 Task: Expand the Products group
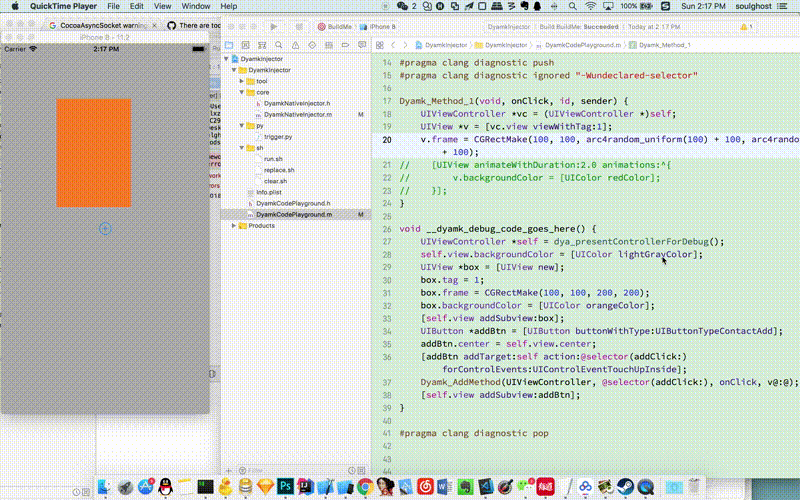[x=234, y=226]
